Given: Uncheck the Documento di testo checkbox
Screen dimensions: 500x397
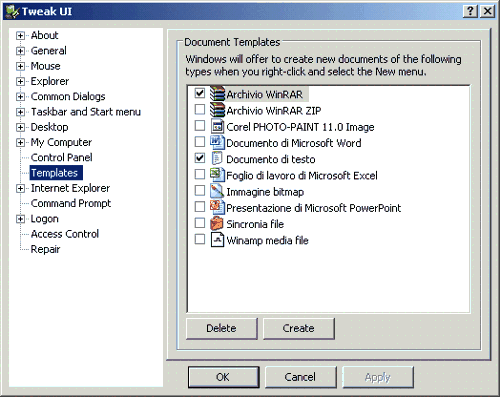Looking at the screenshot, I should click(x=200, y=158).
